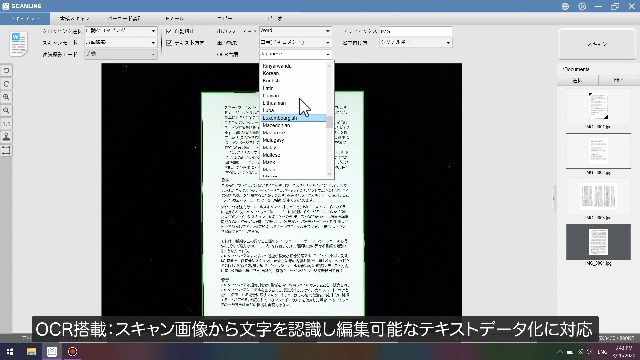The height and width of the screenshot is (360, 640).
Task: Open the dropdown below the Word format box
Action: click(295, 42)
